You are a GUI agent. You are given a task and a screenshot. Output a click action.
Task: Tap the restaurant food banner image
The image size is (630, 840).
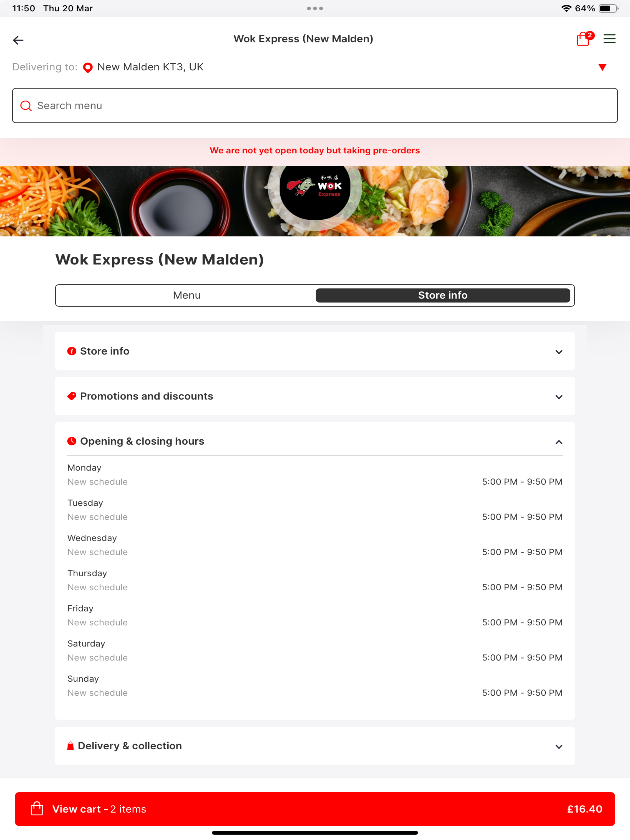[315, 201]
